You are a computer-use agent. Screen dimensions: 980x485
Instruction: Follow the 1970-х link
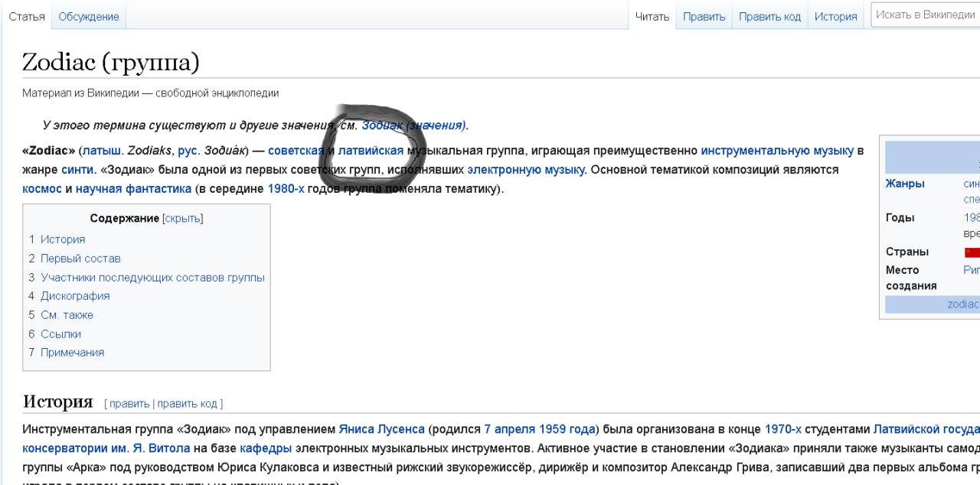click(x=782, y=429)
